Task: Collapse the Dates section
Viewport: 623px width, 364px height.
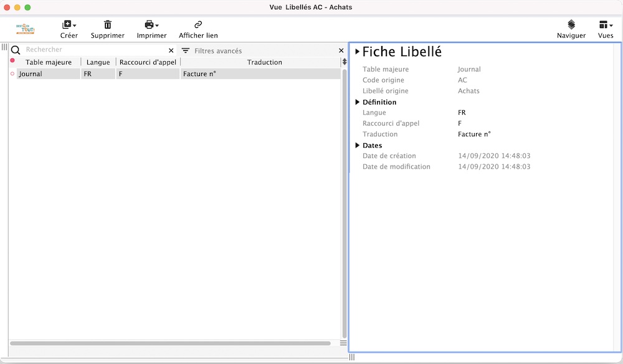Action: (x=357, y=145)
